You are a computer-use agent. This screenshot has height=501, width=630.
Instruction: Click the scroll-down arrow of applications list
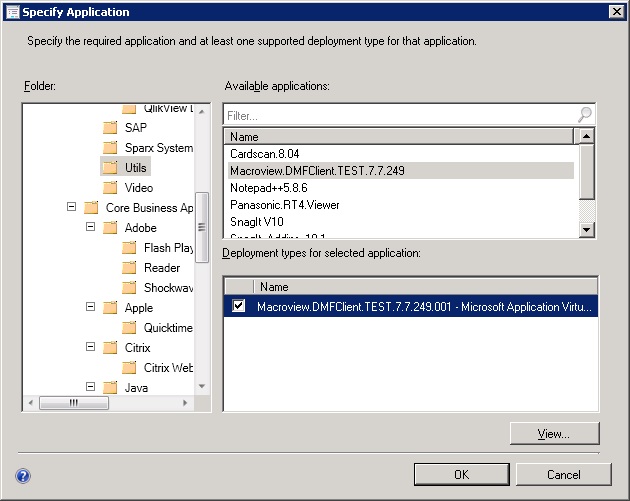[587, 231]
